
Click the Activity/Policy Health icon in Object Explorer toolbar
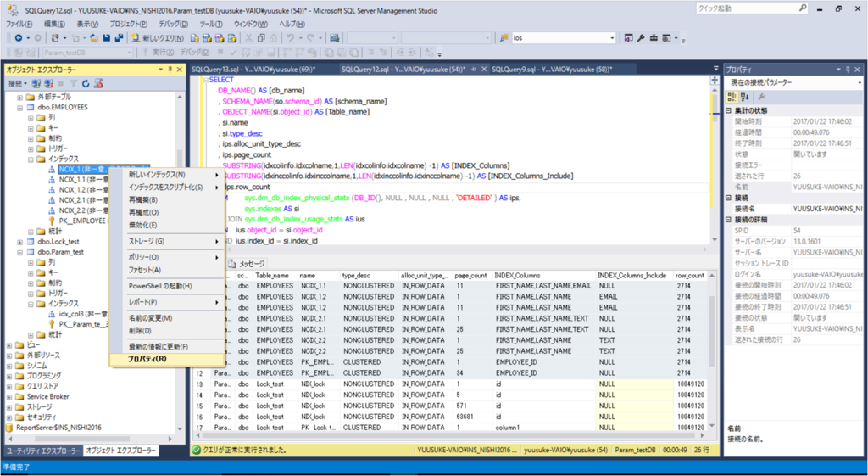point(98,84)
